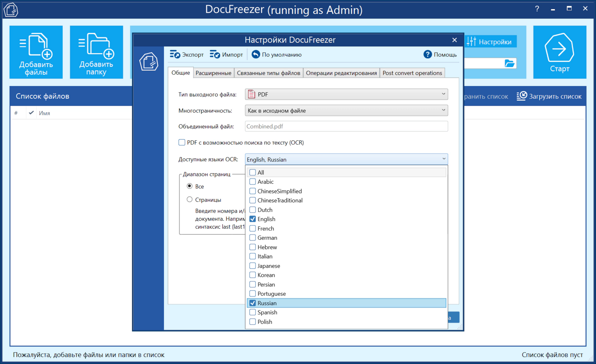The width and height of the screenshot is (596, 364).
Task: Switch to the Расширенные tab
Action: tap(213, 73)
